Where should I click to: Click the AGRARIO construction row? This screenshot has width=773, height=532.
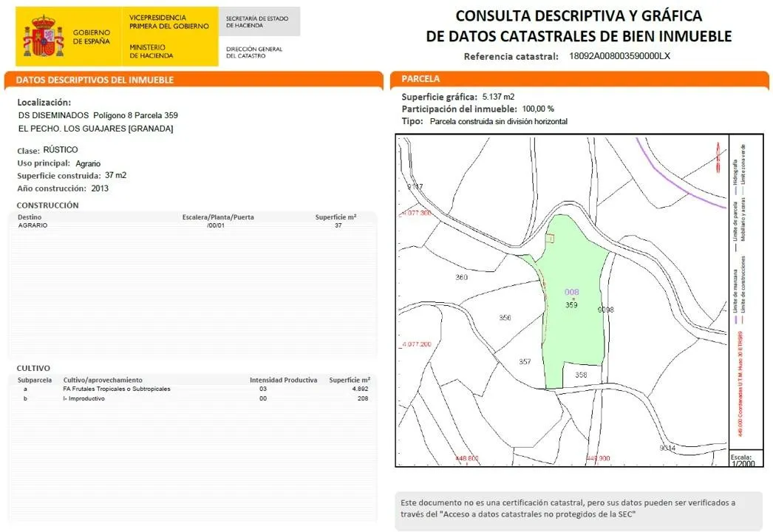click(x=185, y=225)
